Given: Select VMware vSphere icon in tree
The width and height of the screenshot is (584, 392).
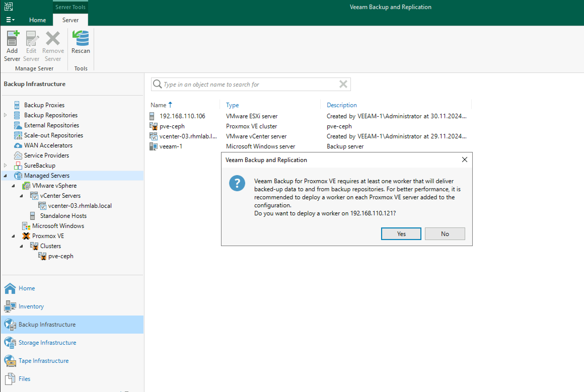Looking at the screenshot, I should pos(26,186).
